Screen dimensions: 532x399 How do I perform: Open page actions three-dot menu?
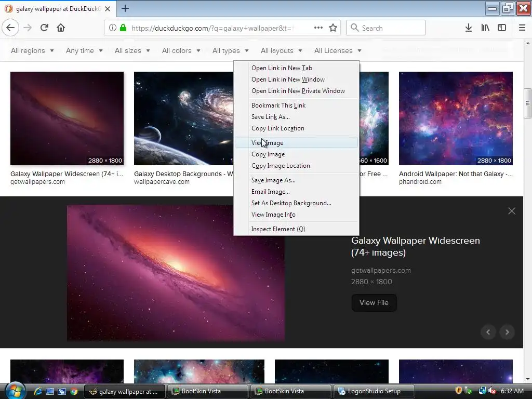[x=318, y=28]
